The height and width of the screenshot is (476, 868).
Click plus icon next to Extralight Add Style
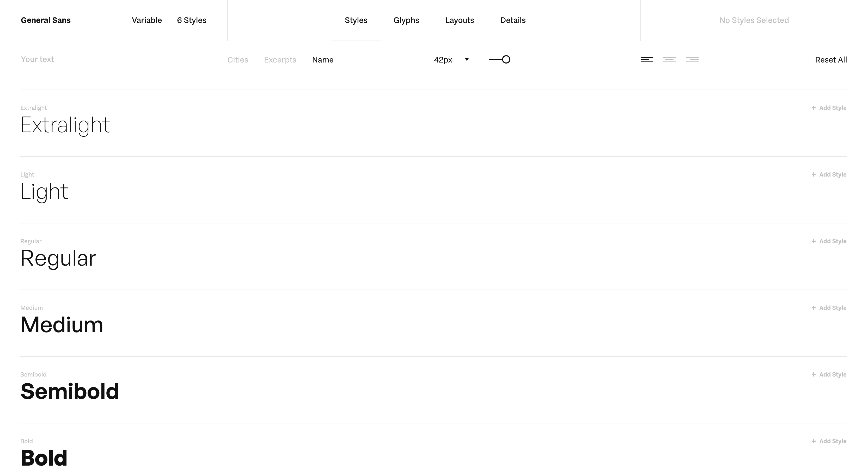(814, 108)
